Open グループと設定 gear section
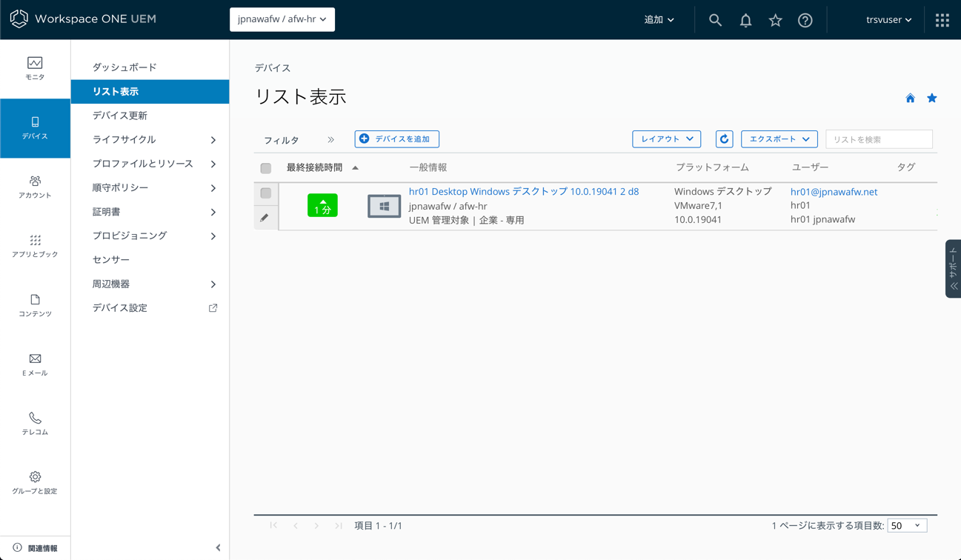The height and width of the screenshot is (560, 961). 35,484
